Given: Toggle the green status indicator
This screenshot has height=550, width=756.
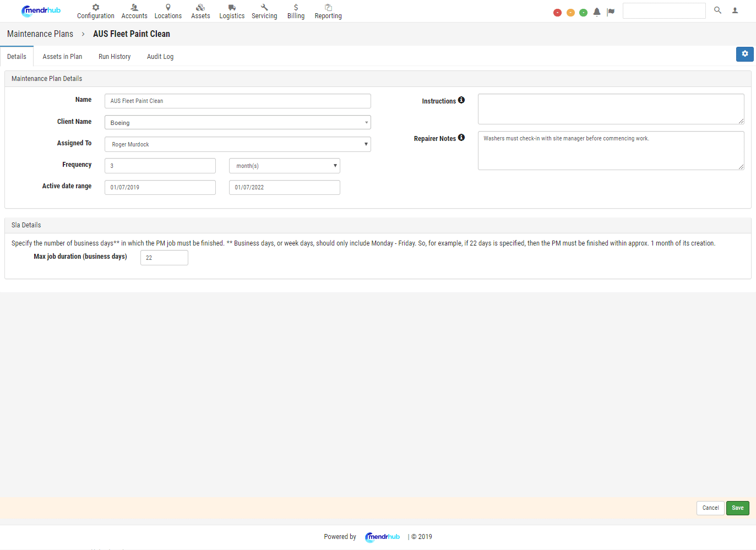Looking at the screenshot, I should (x=584, y=12).
